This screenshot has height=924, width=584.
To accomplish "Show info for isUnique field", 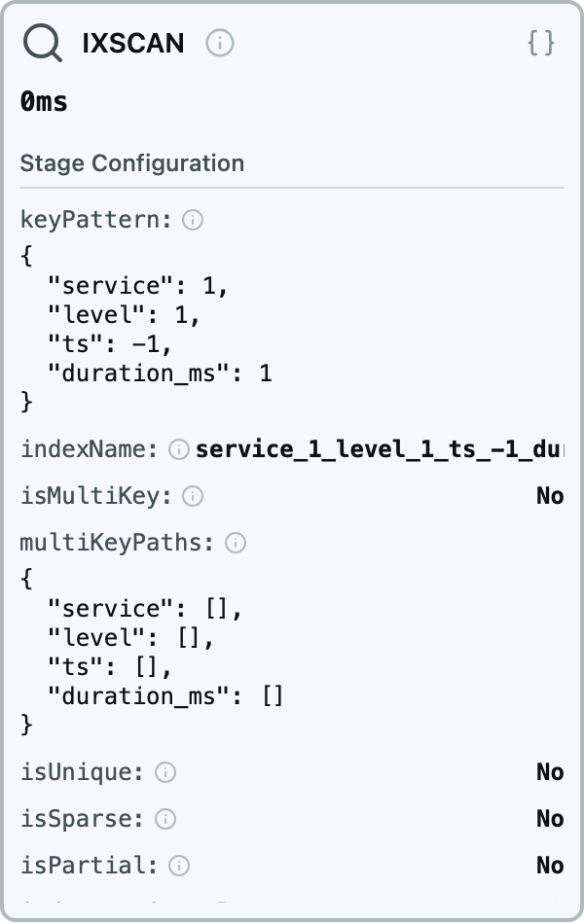I will (x=165, y=772).
